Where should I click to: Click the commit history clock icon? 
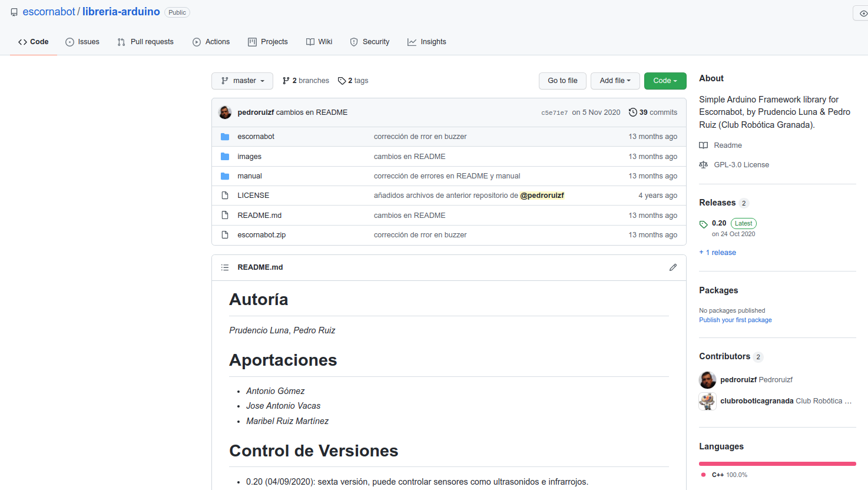633,112
